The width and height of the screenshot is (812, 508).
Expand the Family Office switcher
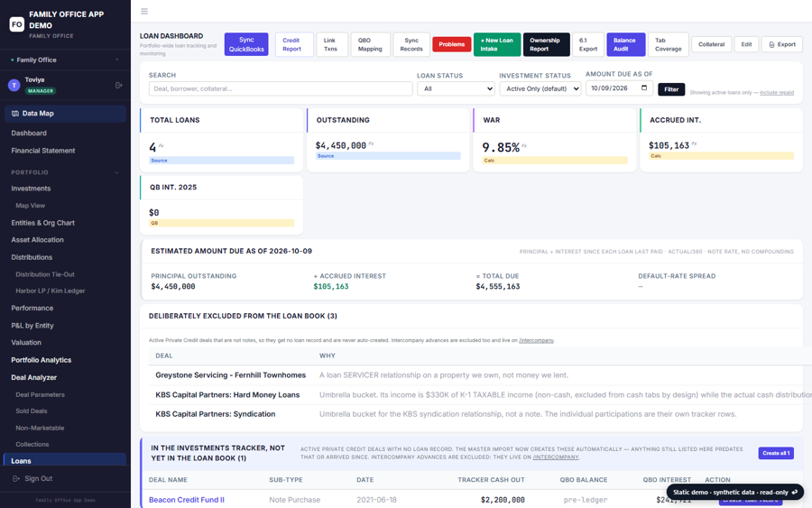[x=65, y=60]
